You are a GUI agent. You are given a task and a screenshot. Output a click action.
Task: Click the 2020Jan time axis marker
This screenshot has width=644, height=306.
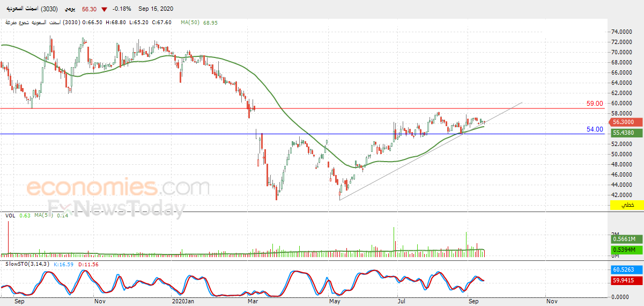tap(182, 302)
